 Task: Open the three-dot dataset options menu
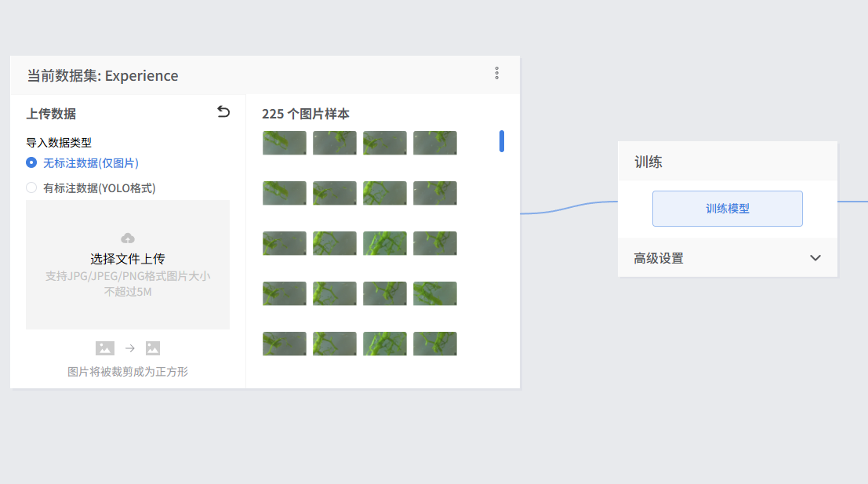point(496,73)
